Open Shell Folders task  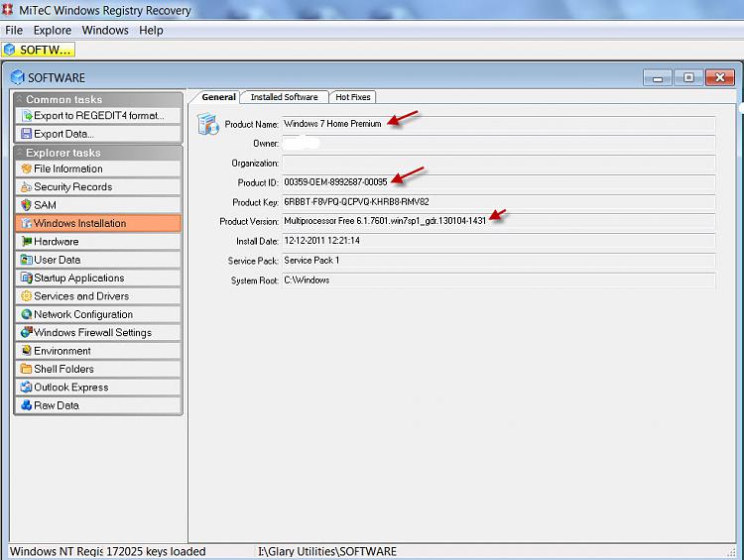click(x=98, y=369)
